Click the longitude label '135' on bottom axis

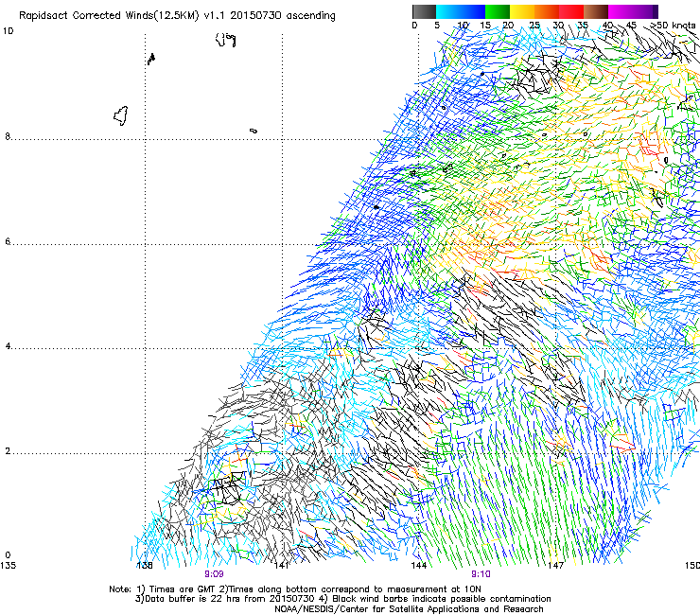8,566
